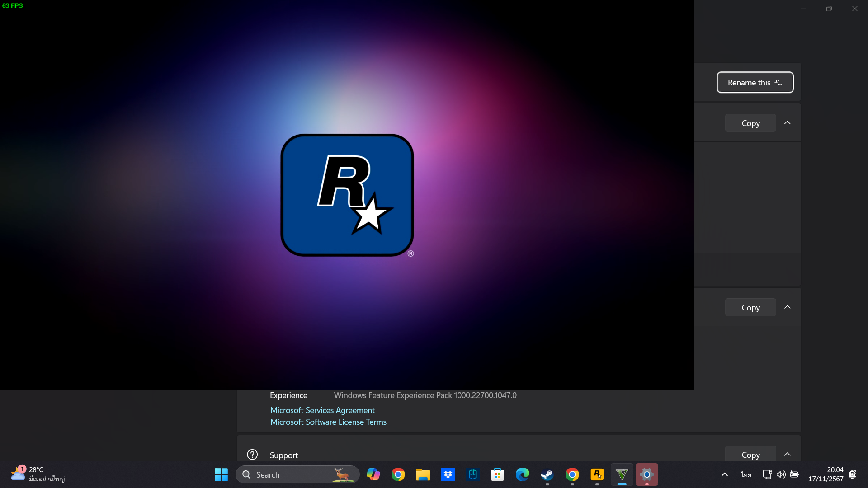Open the weather widget showing 28°C
This screenshot has height=488, width=868.
38,474
